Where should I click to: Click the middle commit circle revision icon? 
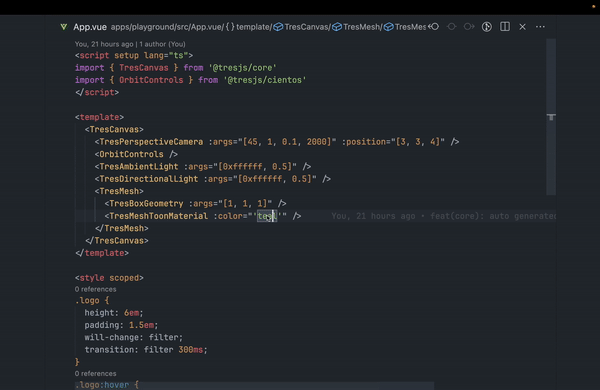tap(452, 27)
